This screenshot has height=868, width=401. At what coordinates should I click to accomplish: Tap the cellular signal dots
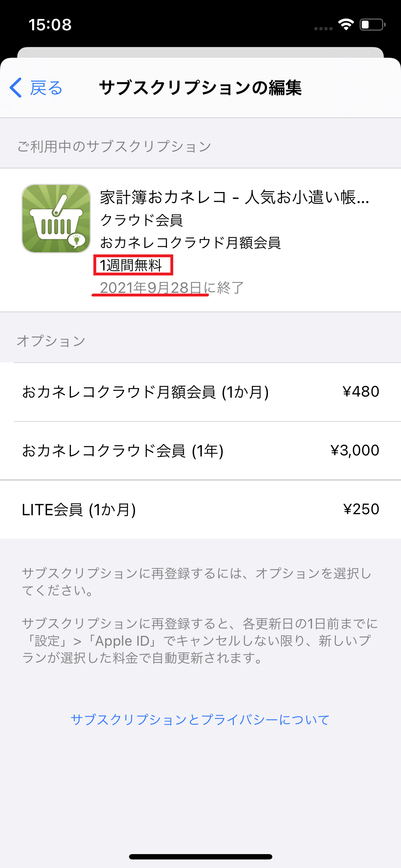click(323, 28)
